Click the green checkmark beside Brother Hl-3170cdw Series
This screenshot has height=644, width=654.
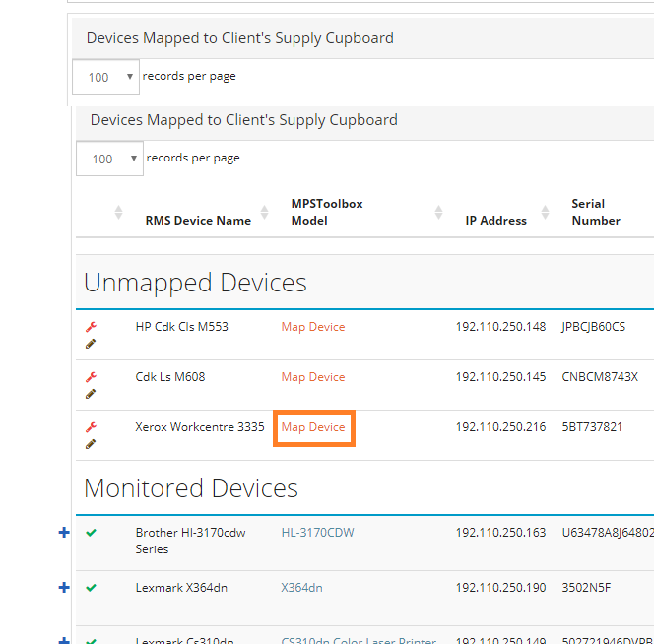point(91,533)
